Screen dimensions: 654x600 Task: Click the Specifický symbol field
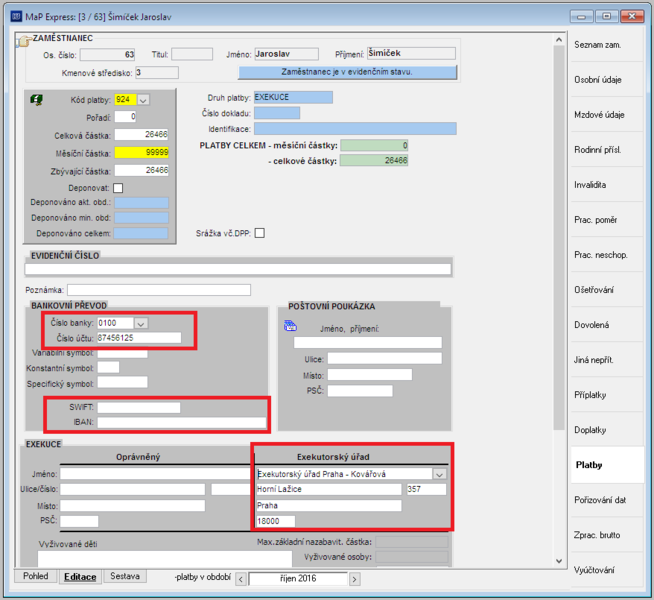(122, 382)
